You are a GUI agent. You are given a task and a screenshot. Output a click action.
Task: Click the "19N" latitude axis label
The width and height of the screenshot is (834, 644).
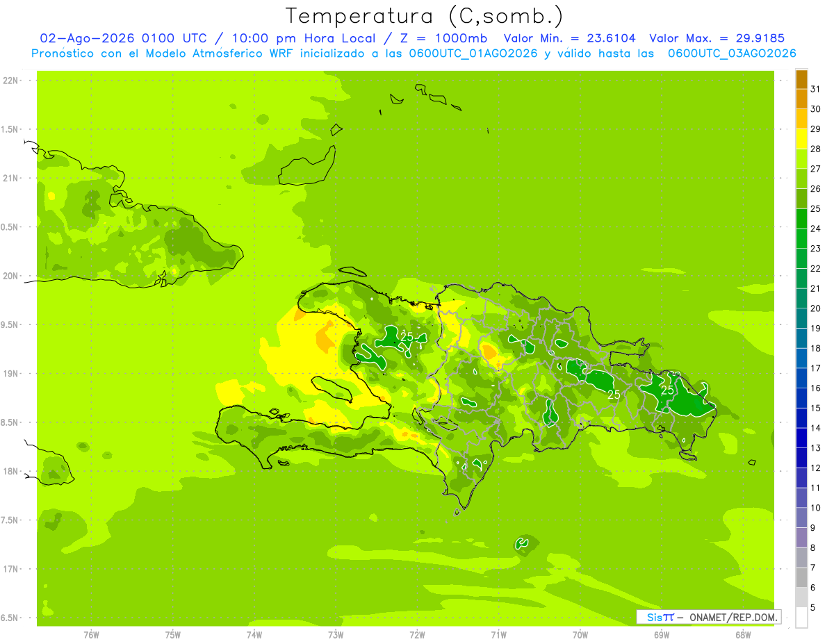10,374
